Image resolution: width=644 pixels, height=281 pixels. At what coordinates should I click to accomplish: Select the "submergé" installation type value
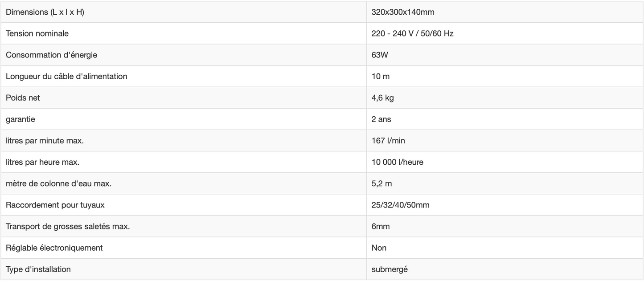(x=390, y=269)
